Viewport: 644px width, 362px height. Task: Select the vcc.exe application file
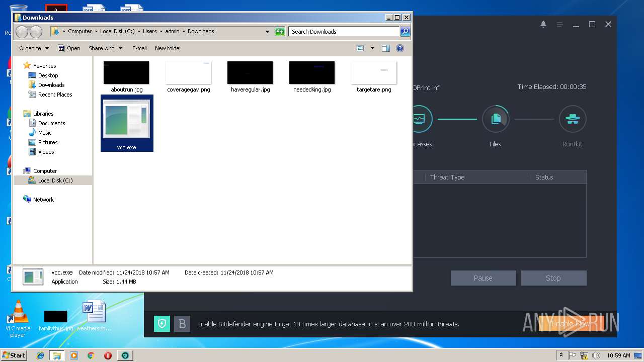point(127,123)
